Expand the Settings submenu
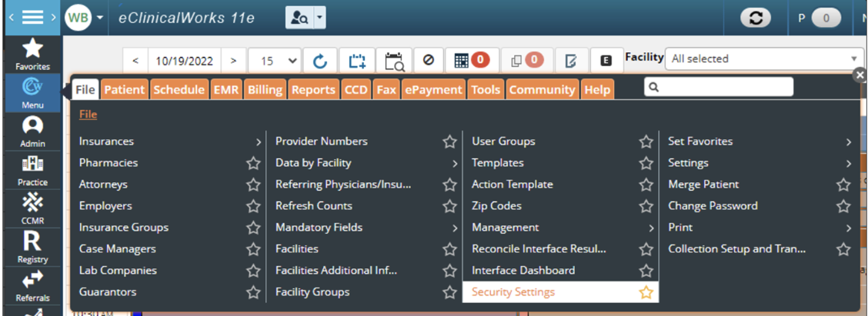 (849, 164)
